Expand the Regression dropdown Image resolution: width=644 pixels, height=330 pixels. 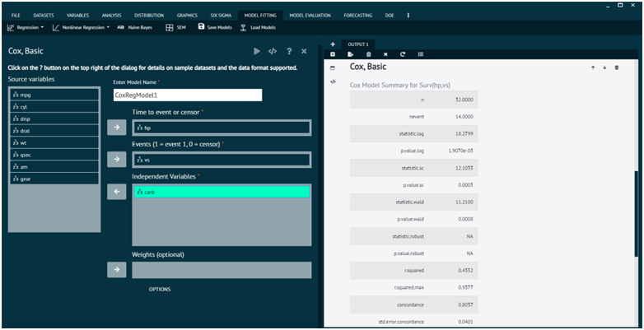(x=26, y=27)
